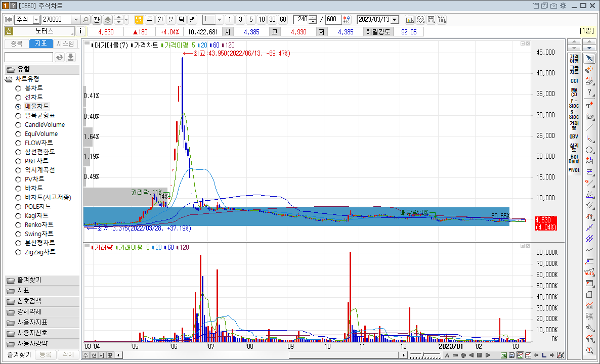Click the play backward triangle button
Viewport: 600px width, 364px height.
point(471,355)
